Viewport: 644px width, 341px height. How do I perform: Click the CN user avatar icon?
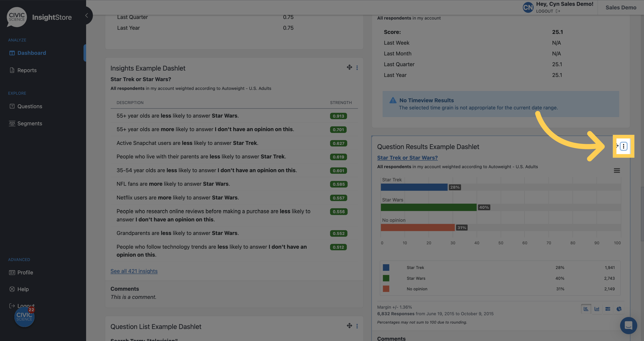tap(528, 8)
